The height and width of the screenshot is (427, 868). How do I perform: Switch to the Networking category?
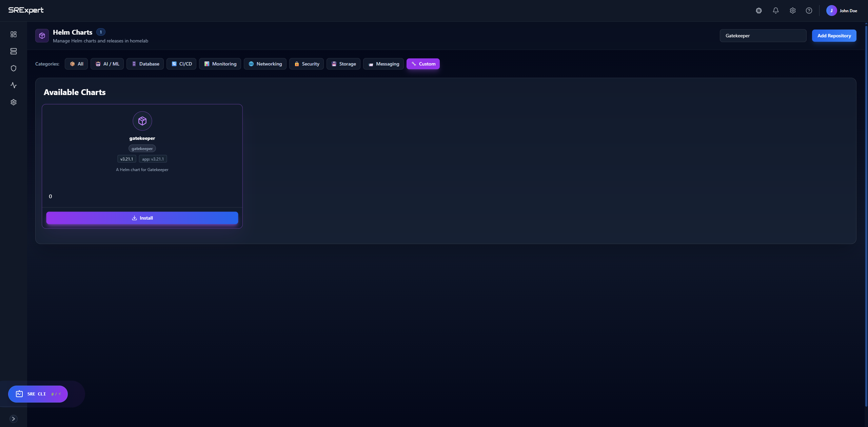[265, 64]
